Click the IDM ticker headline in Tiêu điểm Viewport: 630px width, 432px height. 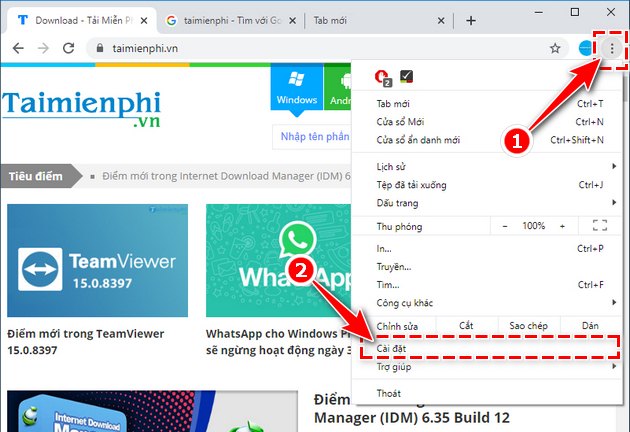[226, 176]
